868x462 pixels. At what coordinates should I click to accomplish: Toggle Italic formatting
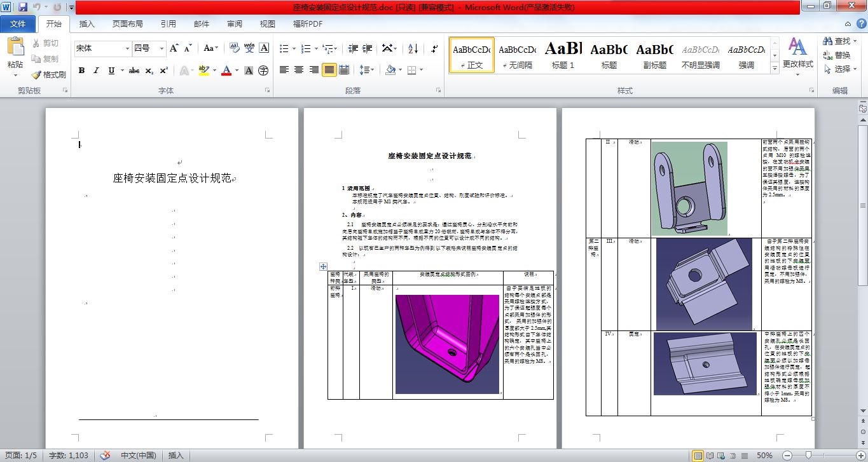(x=96, y=71)
